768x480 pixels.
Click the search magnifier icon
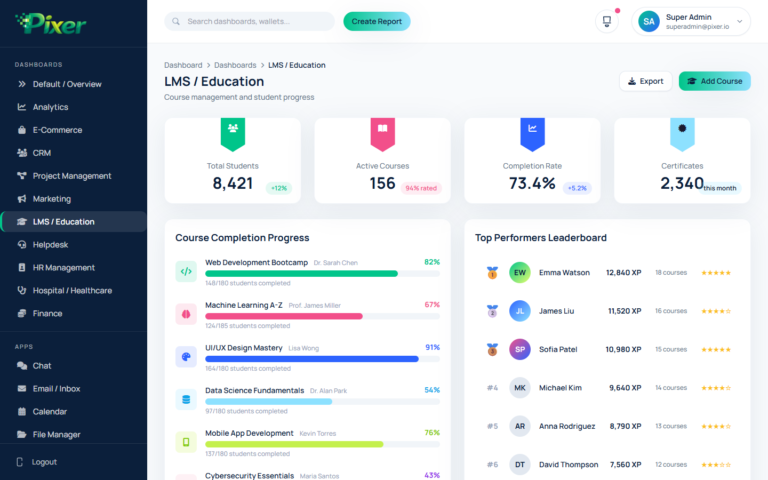(176, 22)
